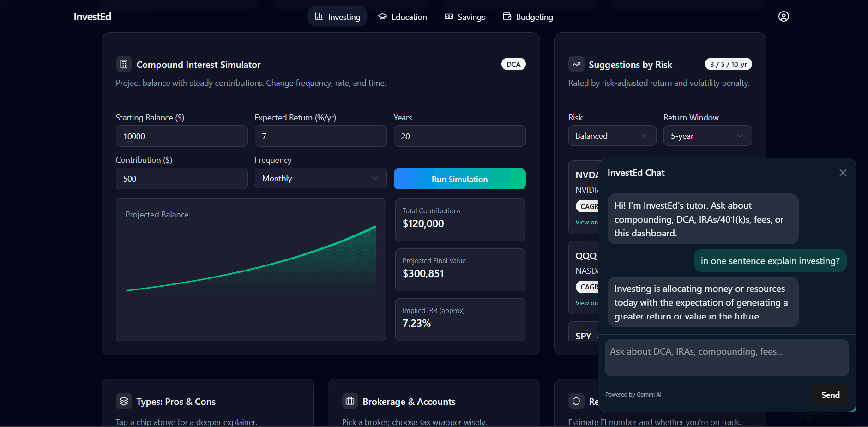Screen dimensions: 868x427
Task: Click the calculator icon beside Compound Interest Simulator
Action: point(124,64)
